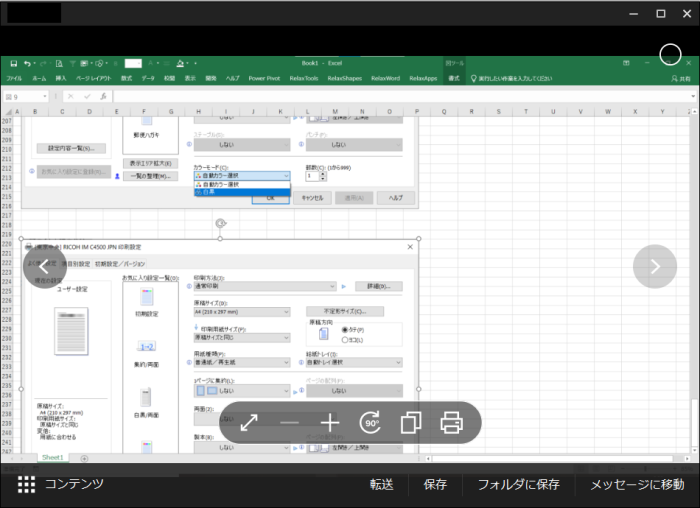Click the ヘルプ button in upper dialog
Viewport: 700px width, 508px height.
click(x=396, y=198)
